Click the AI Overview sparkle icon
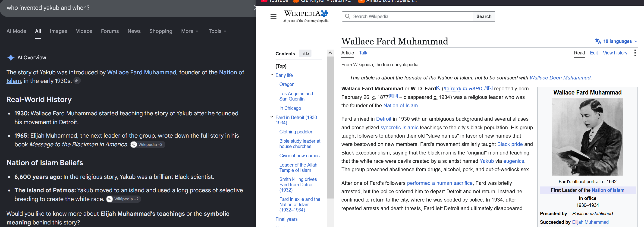The image size is (644, 227). coord(11,57)
